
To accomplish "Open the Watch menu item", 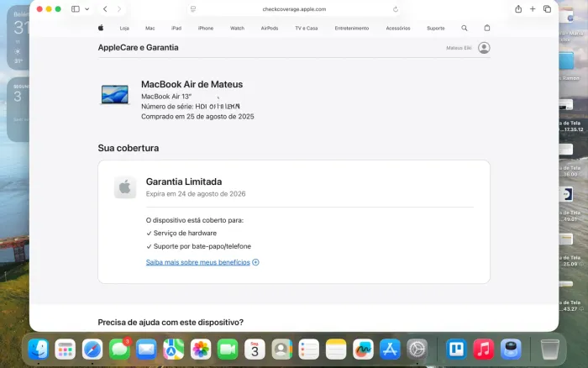I will click(237, 28).
